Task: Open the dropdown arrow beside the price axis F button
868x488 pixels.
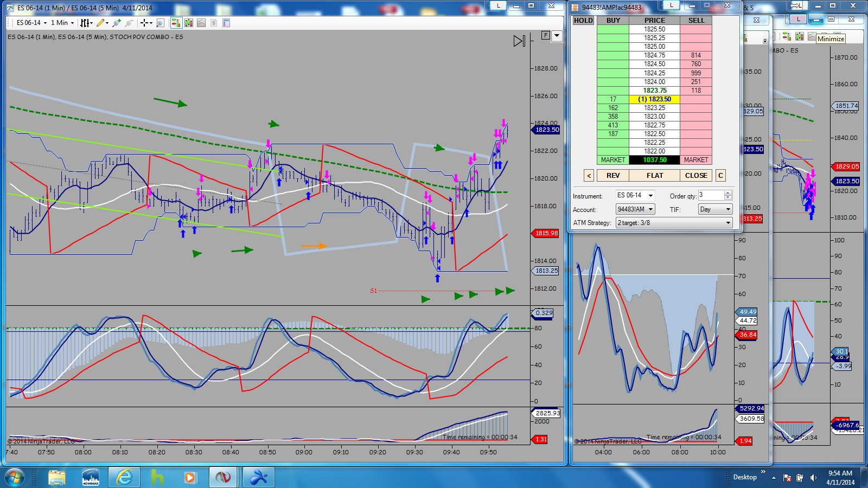Action: (557, 36)
